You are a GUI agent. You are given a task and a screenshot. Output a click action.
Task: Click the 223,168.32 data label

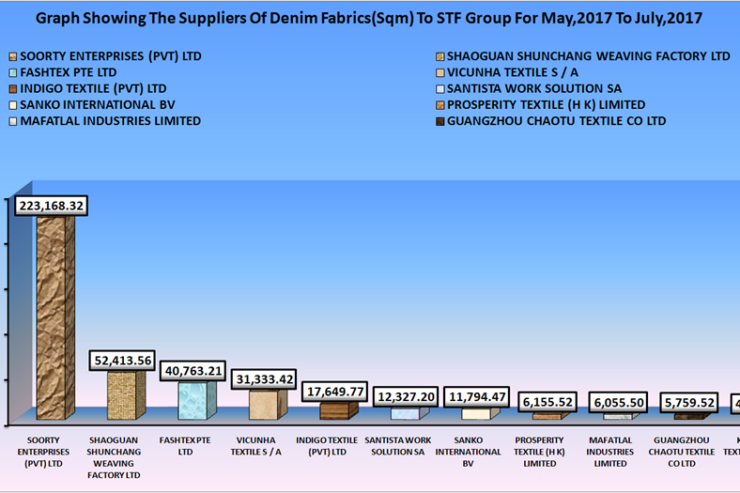point(51,206)
